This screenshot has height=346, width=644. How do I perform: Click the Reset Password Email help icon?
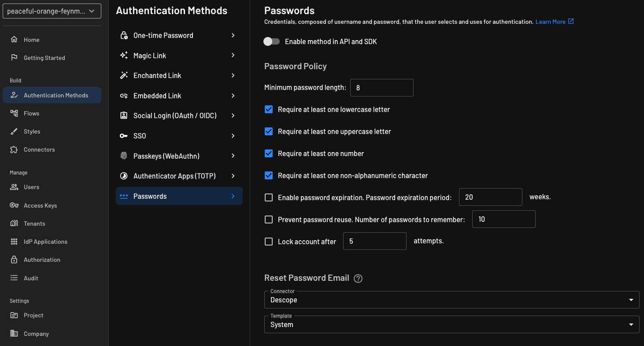pos(358,278)
